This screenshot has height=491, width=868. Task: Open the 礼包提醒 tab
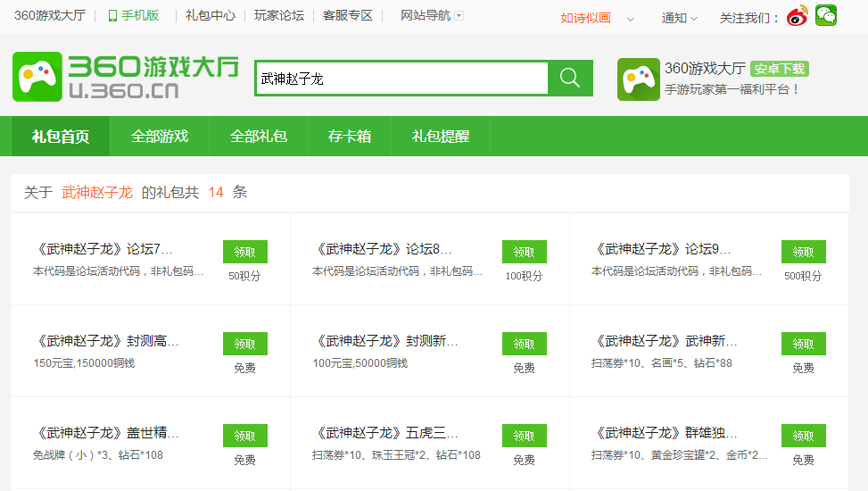coord(441,137)
